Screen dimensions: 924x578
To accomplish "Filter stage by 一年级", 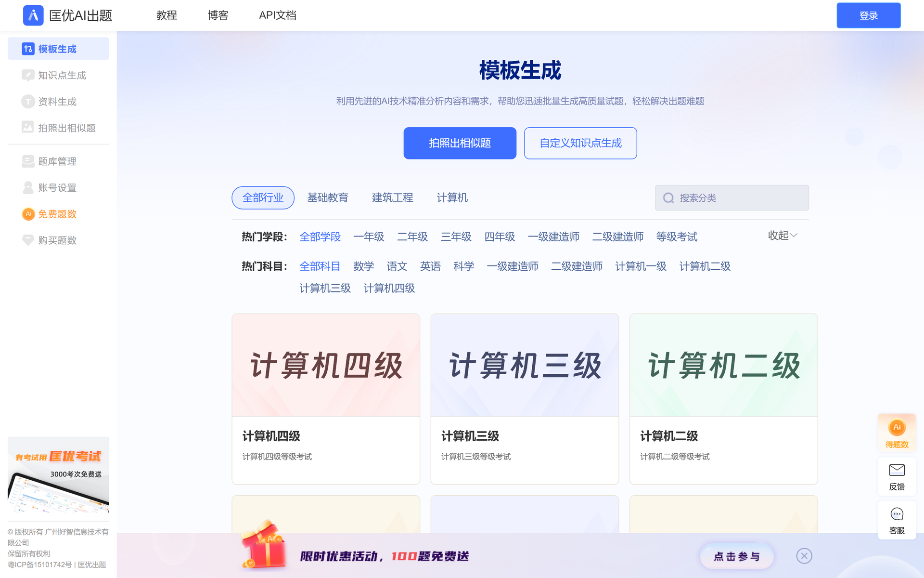I will point(369,237).
